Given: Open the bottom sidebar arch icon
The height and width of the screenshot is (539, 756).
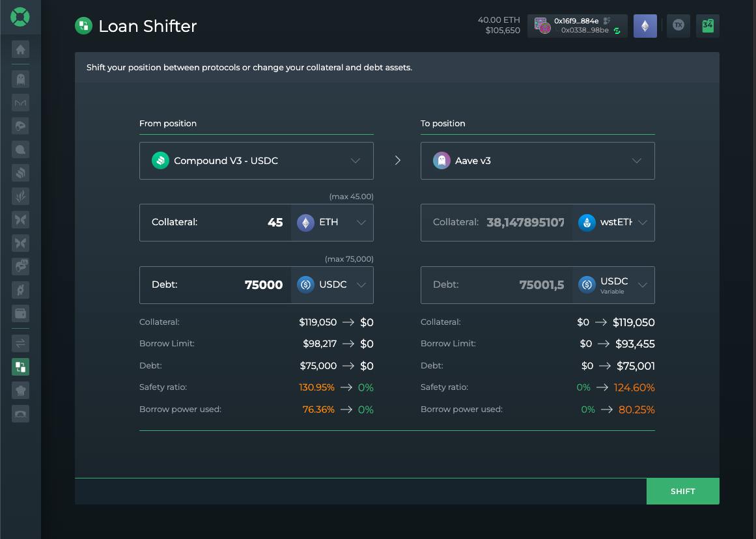Looking at the screenshot, I should [x=20, y=413].
